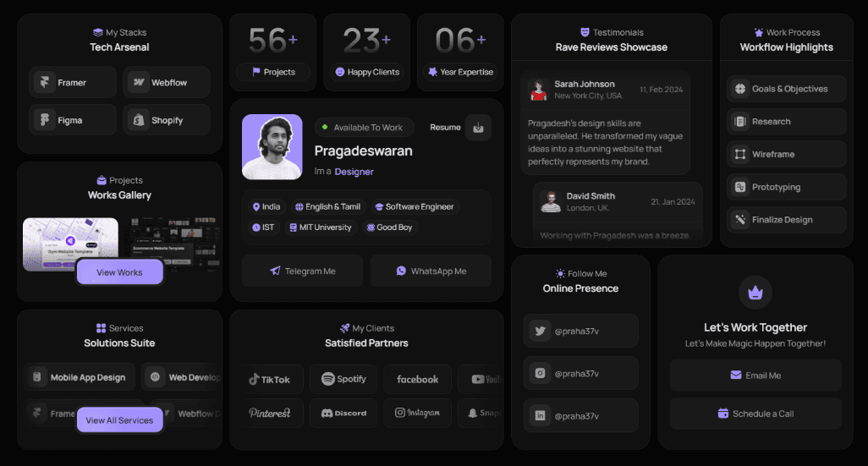Open the LinkedIn @praha37v handle

coord(580,415)
